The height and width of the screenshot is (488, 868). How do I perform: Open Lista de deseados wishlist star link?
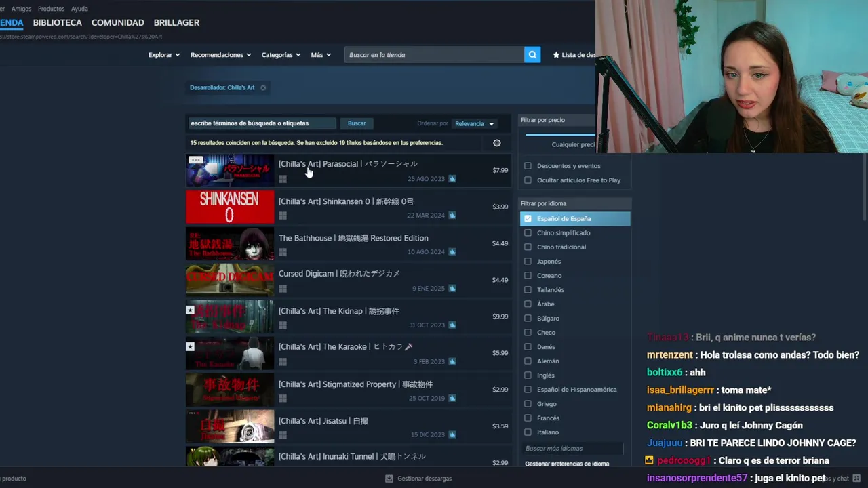tap(574, 55)
